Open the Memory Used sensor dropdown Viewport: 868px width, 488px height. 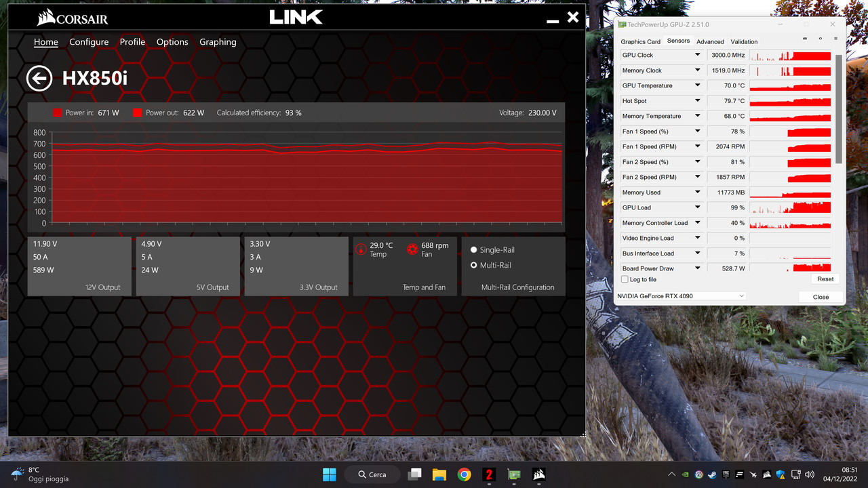(x=697, y=192)
